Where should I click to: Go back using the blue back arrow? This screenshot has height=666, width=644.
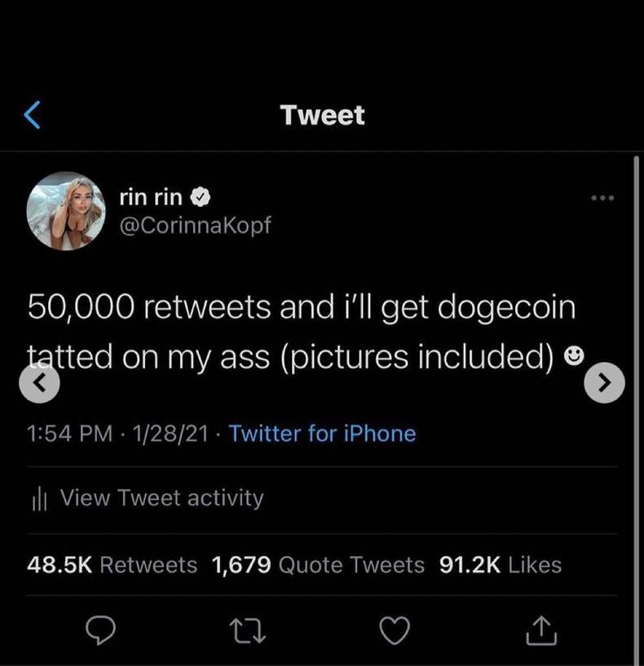coord(32,114)
